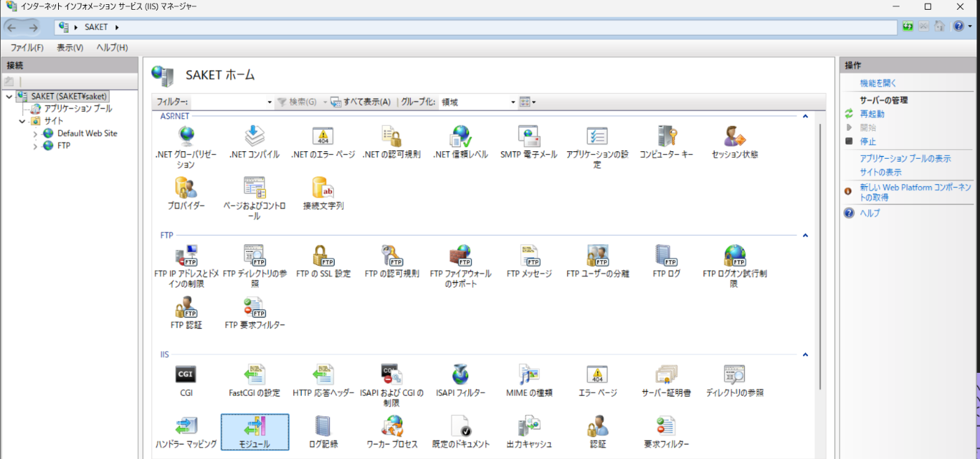
Task: Open 認証 feature under IIS
Action: (x=597, y=432)
